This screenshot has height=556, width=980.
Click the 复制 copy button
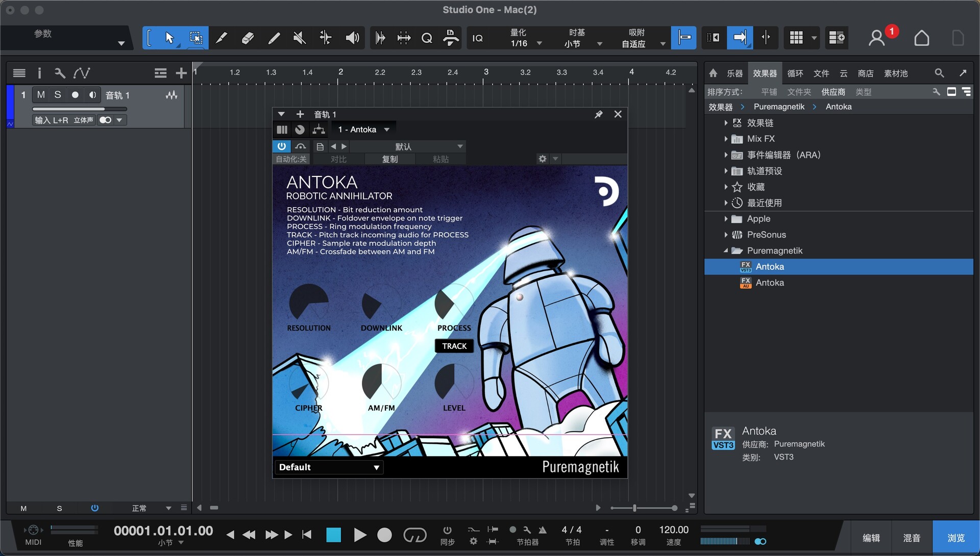[390, 159]
